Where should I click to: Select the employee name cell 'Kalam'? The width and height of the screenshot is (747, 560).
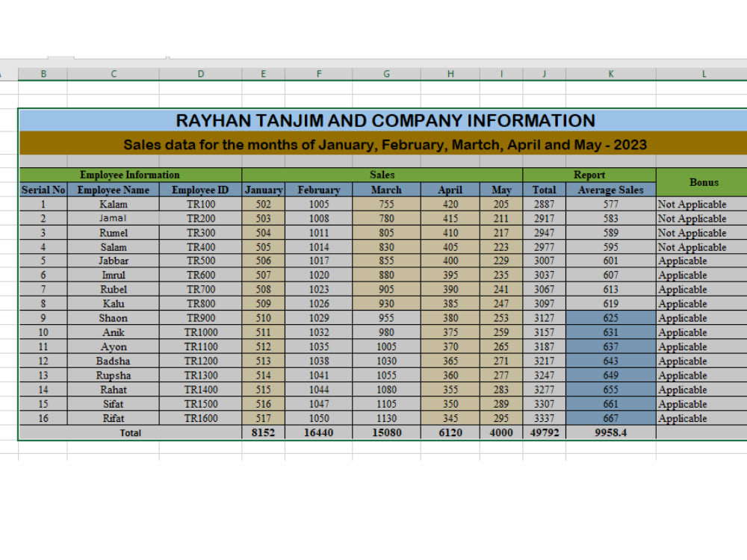(114, 204)
